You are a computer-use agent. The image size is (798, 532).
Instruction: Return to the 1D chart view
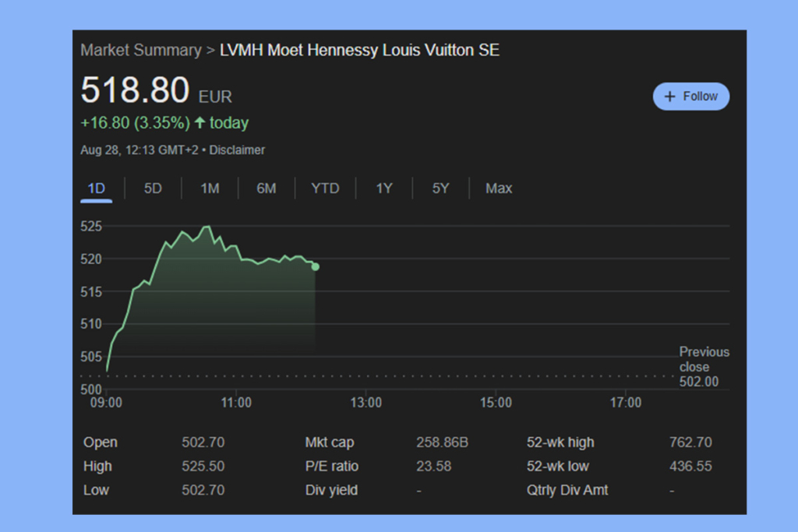[x=96, y=188]
